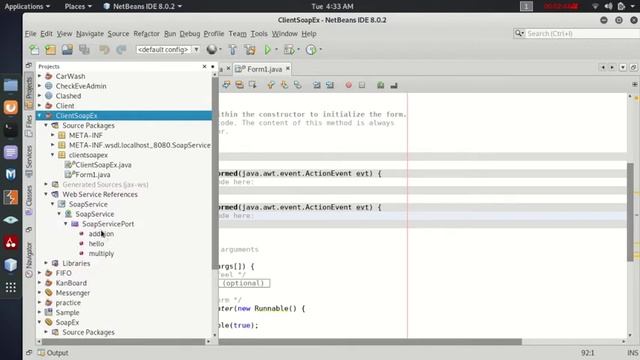
Task: Expand the KanBoard project node
Action: [40, 283]
